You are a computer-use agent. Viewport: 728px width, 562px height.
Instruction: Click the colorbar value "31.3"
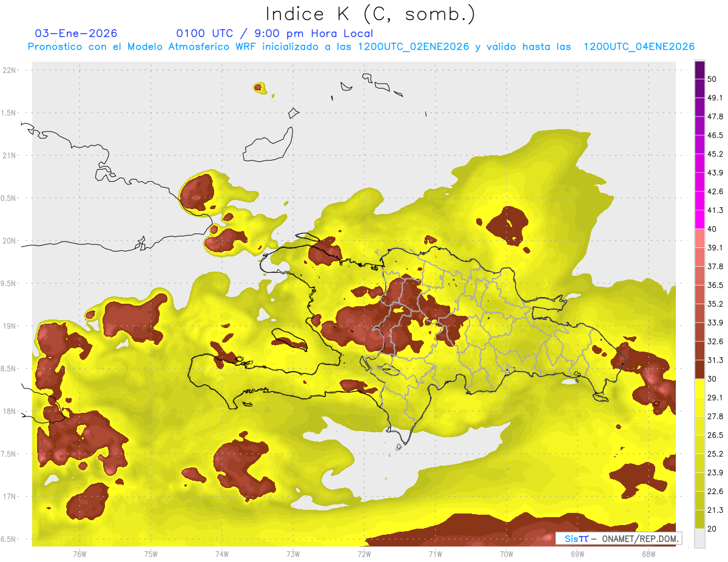click(715, 360)
